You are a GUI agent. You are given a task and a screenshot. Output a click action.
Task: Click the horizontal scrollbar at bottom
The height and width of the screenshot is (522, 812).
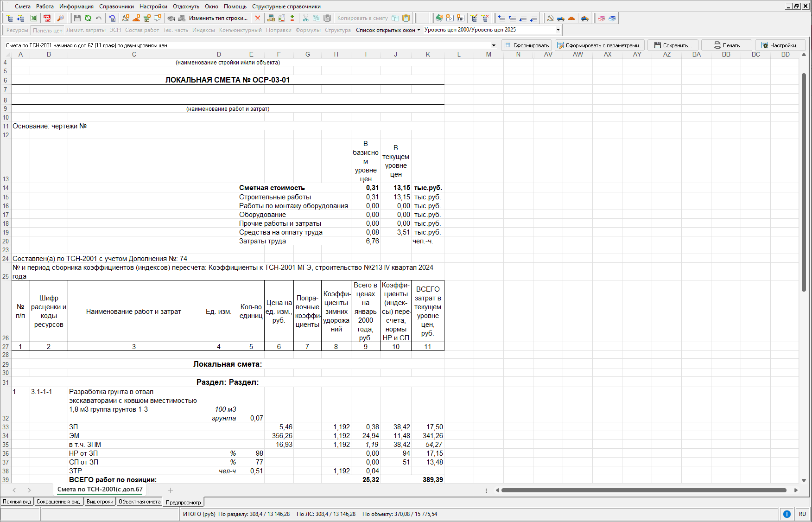[643, 490]
